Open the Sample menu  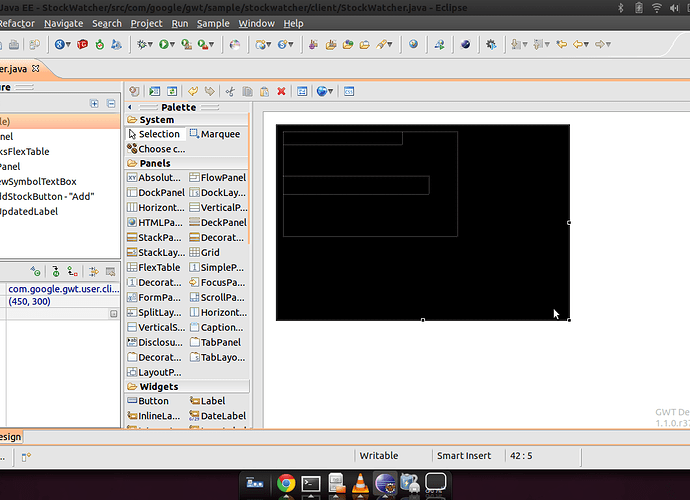click(x=213, y=23)
